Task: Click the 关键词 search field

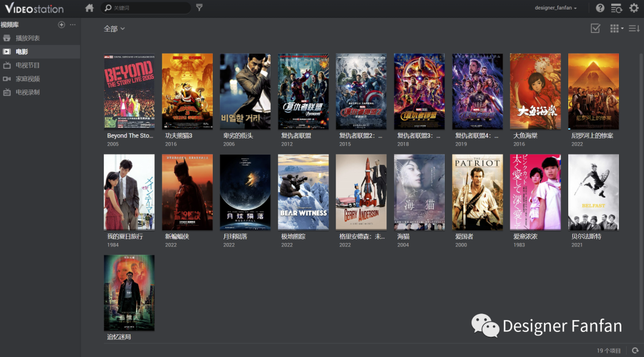Action: click(146, 8)
